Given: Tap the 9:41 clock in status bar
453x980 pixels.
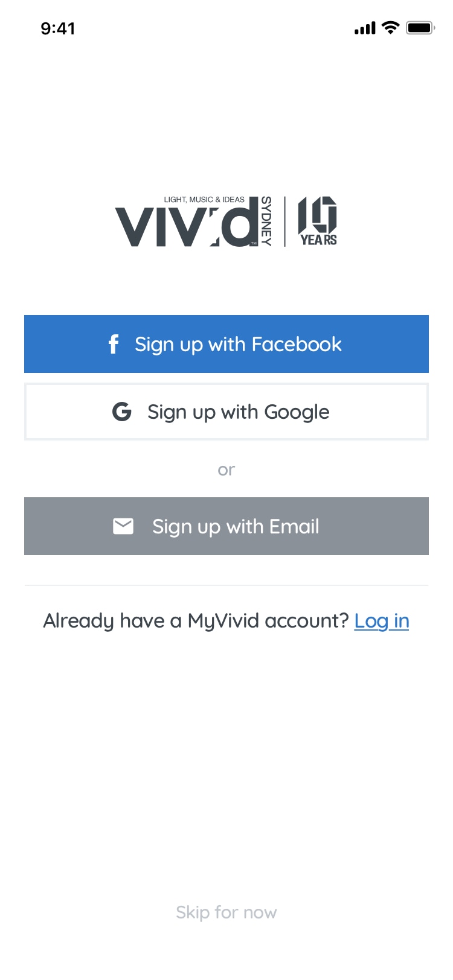Looking at the screenshot, I should click(x=58, y=28).
